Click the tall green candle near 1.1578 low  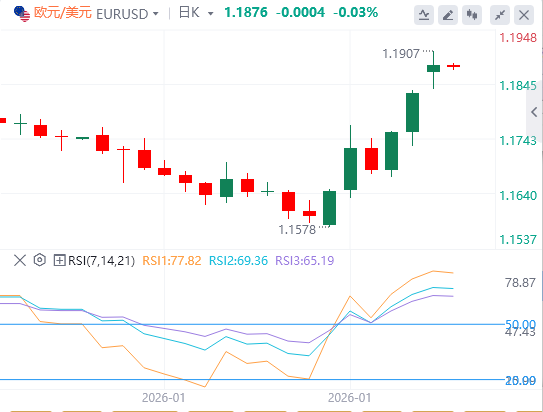(x=329, y=208)
